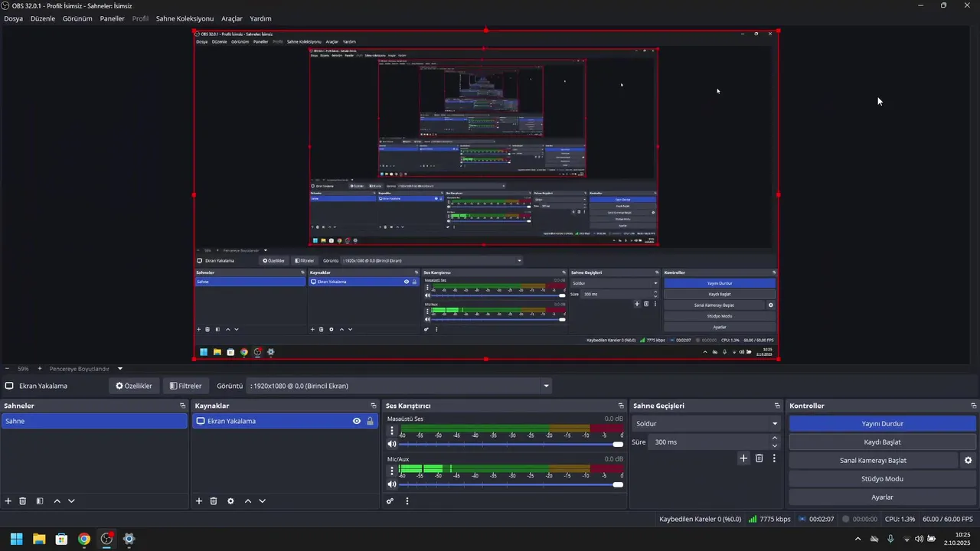This screenshot has width=980, height=551.
Task: Click Yayını Durdur to stop streaming
Action: (883, 423)
